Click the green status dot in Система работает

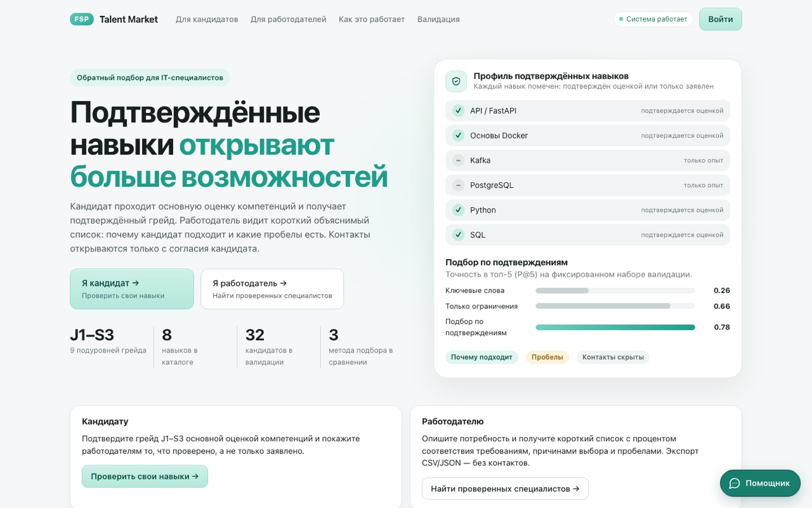coord(621,19)
